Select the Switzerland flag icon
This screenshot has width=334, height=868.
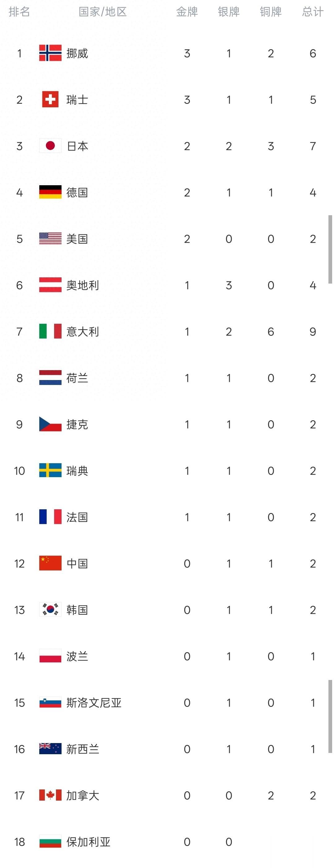tap(50, 99)
